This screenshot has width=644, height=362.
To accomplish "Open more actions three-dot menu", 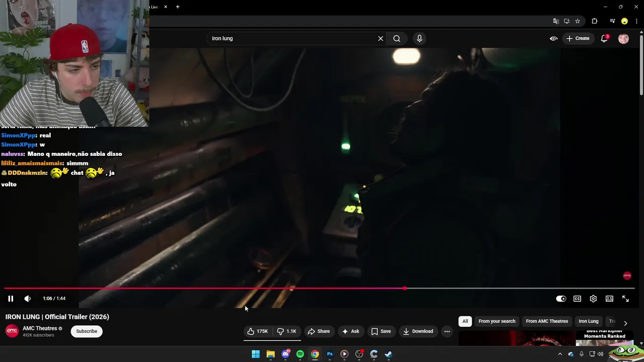I will (x=447, y=331).
